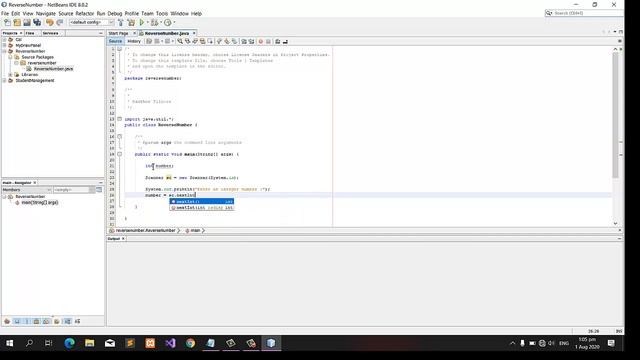Open the Window menu
This screenshot has width=640, height=360.
coord(180,13)
